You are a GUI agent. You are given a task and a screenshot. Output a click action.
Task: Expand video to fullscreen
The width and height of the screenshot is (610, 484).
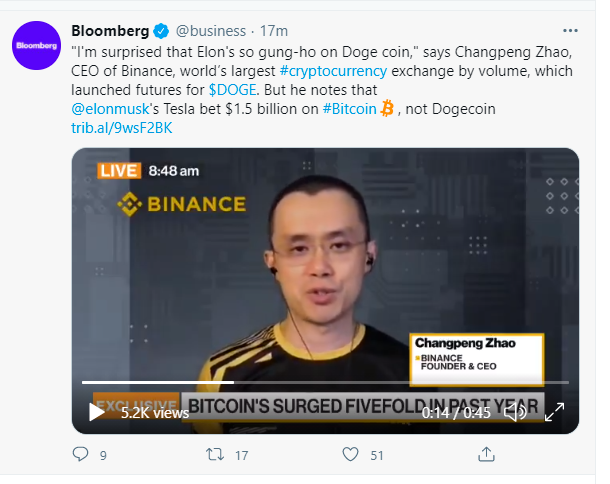click(554, 412)
